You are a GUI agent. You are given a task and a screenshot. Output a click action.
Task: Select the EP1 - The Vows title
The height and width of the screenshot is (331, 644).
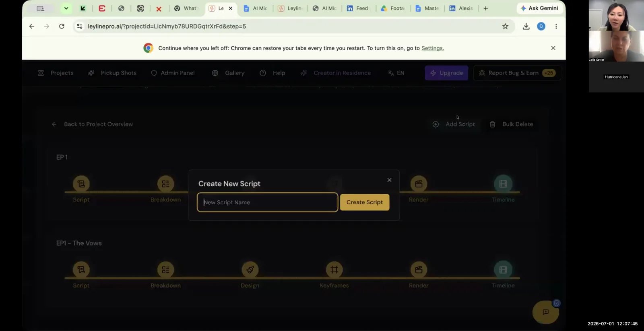79,243
